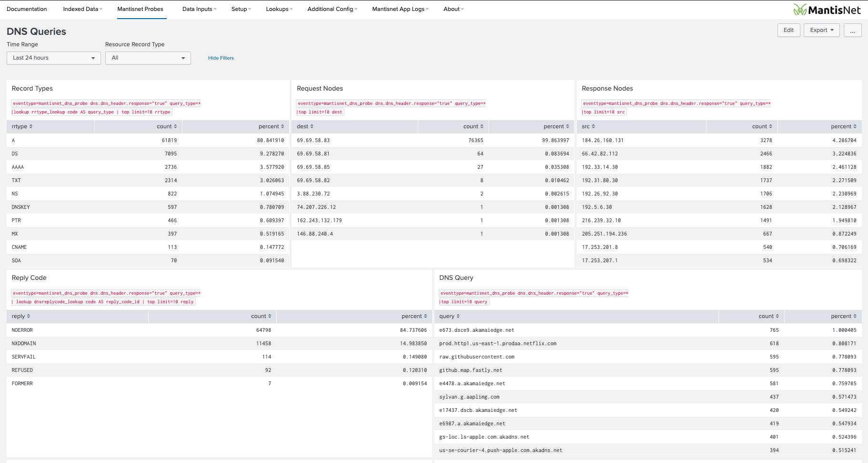This screenshot has height=463, width=868.
Task: Click query us-se-courier-4.push-apple.com.akadns.net
Action: [501, 450]
